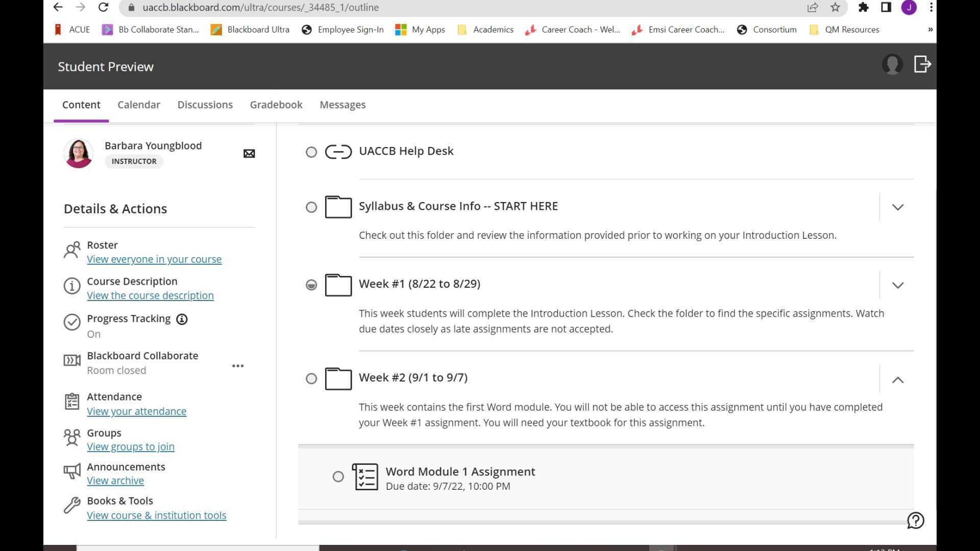Click the Announcements megaphone icon

72,471
